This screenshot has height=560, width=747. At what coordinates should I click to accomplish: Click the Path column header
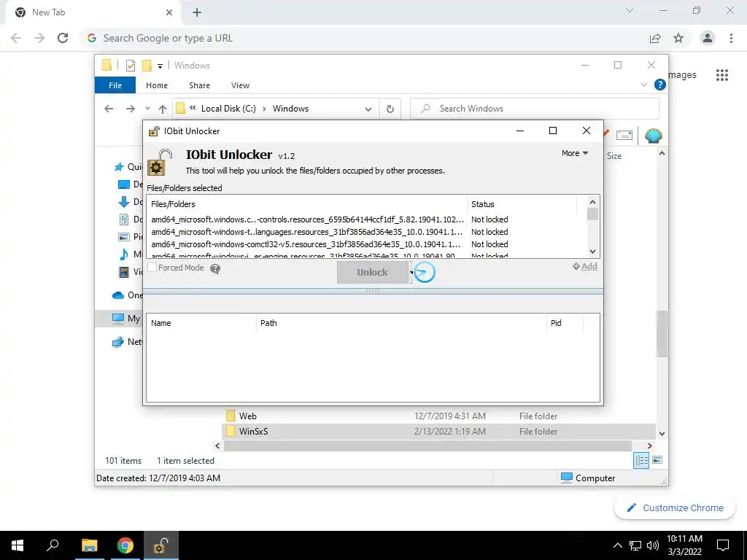401,323
